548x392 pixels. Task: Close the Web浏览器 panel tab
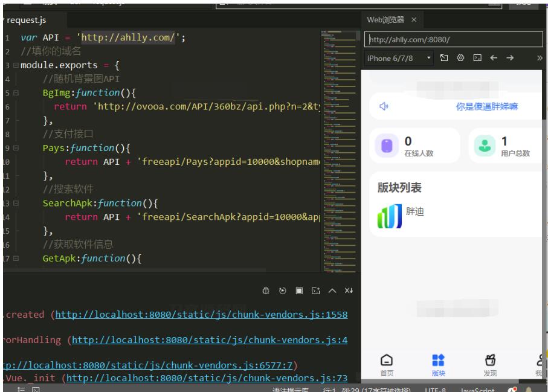(x=414, y=20)
